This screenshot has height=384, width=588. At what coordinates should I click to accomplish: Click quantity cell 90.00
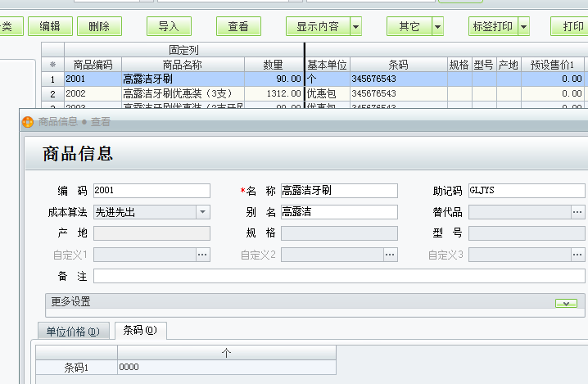[274, 79]
